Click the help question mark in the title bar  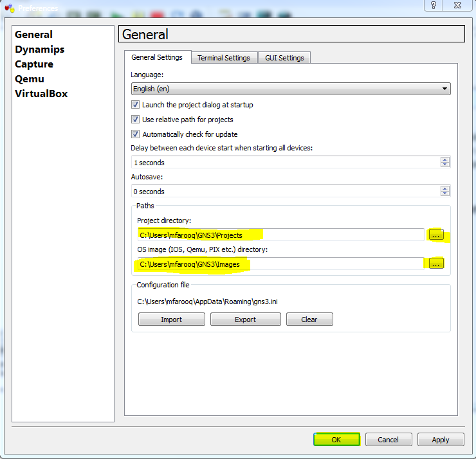point(434,5)
